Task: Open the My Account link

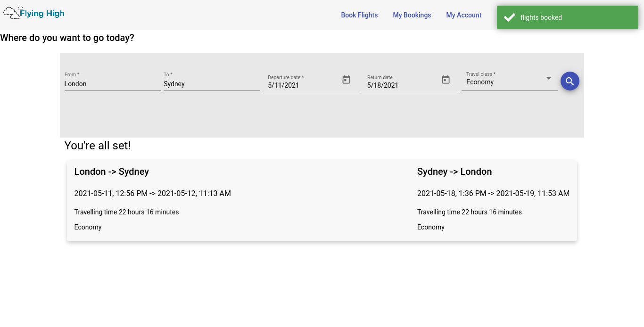Action: pyautogui.click(x=463, y=15)
